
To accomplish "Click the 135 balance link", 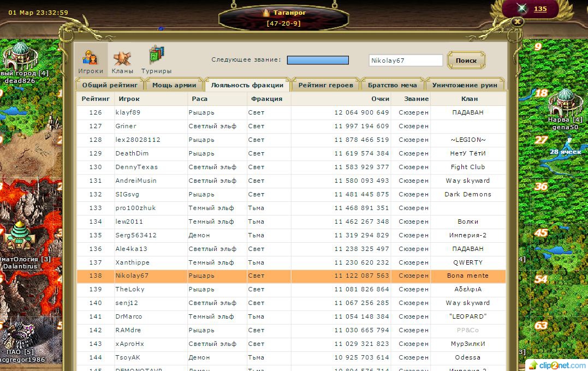I will (x=540, y=9).
